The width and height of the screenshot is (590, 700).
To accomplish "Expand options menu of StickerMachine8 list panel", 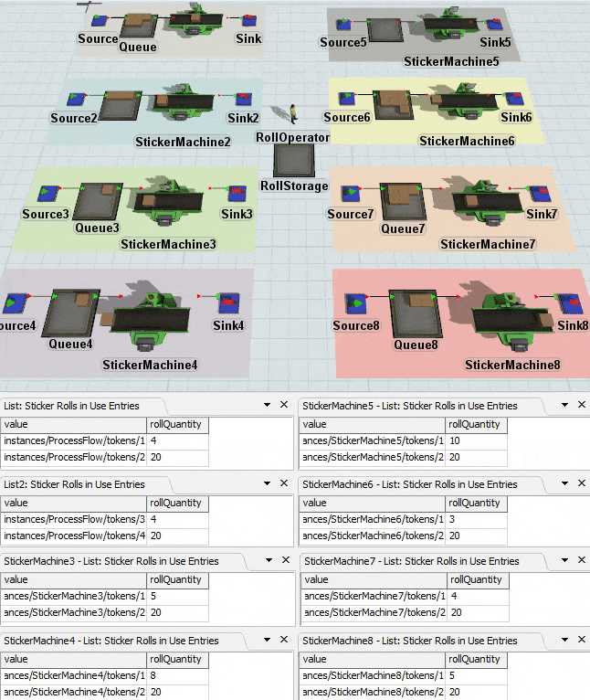I will (562, 641).
